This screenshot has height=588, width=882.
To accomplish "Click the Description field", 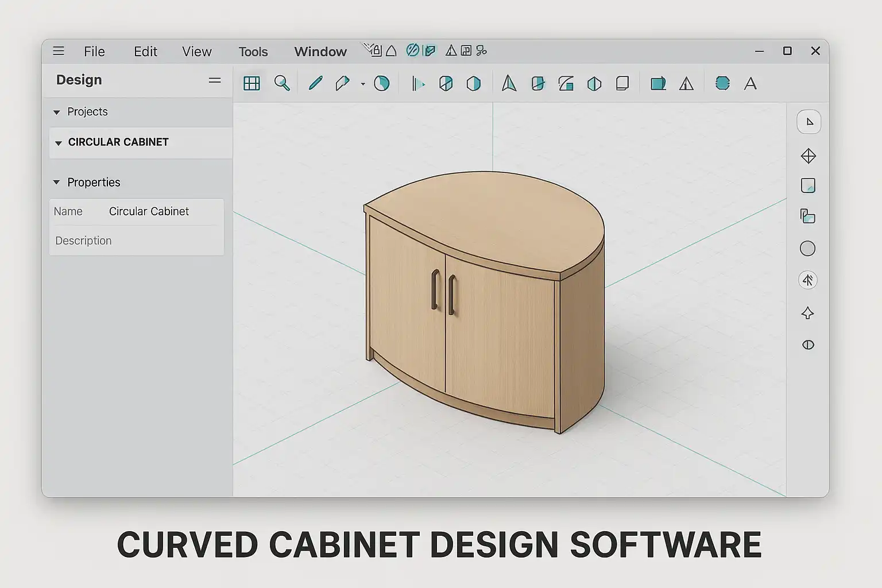I will [x=136, y=241].
